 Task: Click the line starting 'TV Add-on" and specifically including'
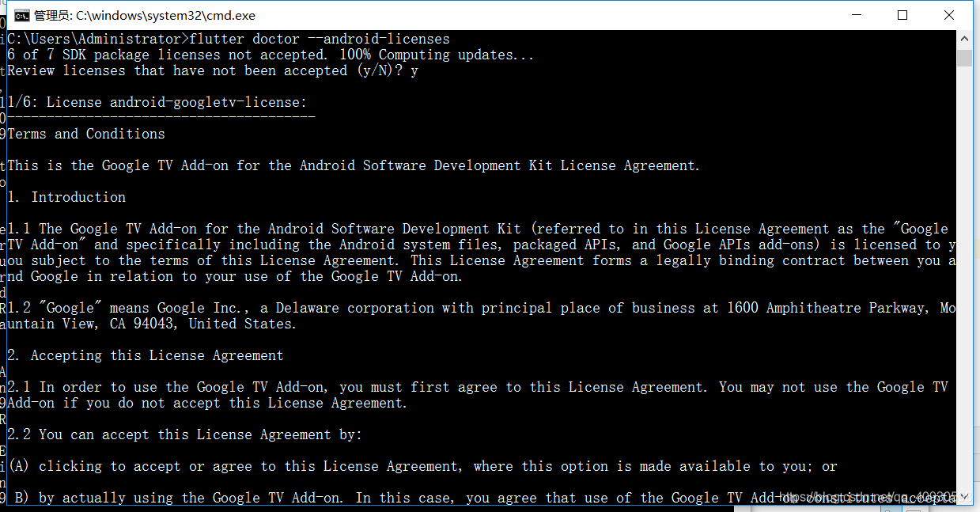coord(482,245)
